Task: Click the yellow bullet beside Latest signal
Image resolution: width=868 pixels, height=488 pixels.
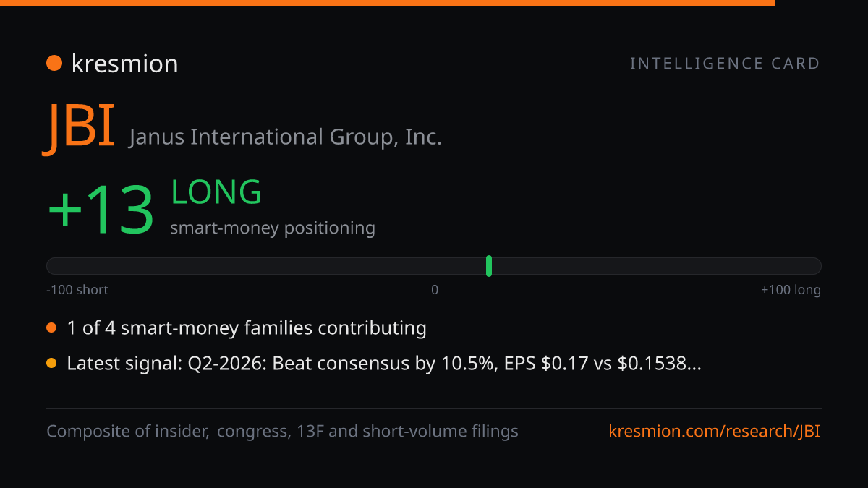Action: [51, 364]
